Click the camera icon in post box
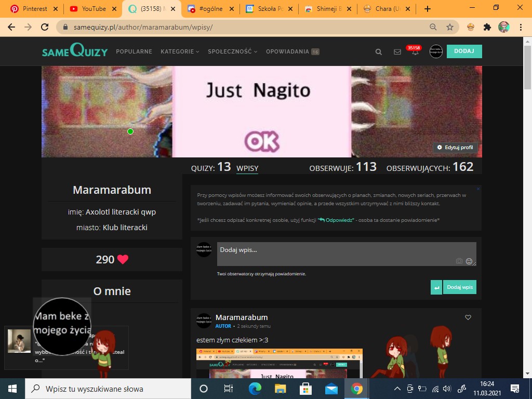532x399 pixels. (459, 261)
